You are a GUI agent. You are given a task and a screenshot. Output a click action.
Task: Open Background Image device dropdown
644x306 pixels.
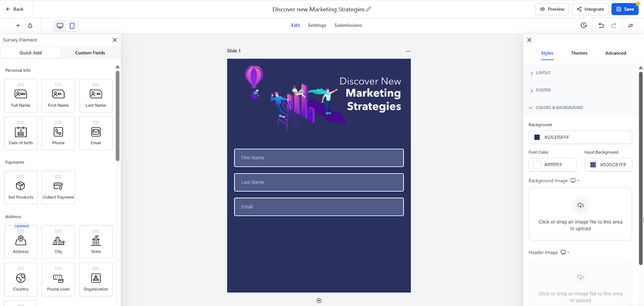575,181
